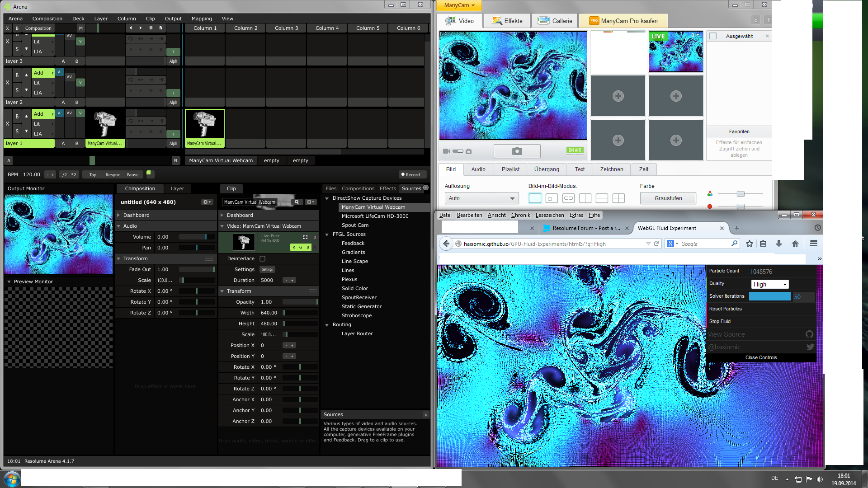Click the Firefox home icon
The height and width of the screenshot is (488, 868).
795,244
